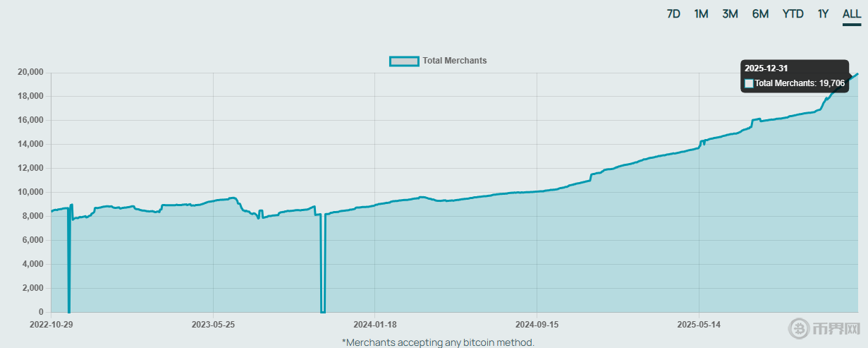This screenshot has height=348, width=868.
Task: Select the 7D time range
Action: coord(673,14)
